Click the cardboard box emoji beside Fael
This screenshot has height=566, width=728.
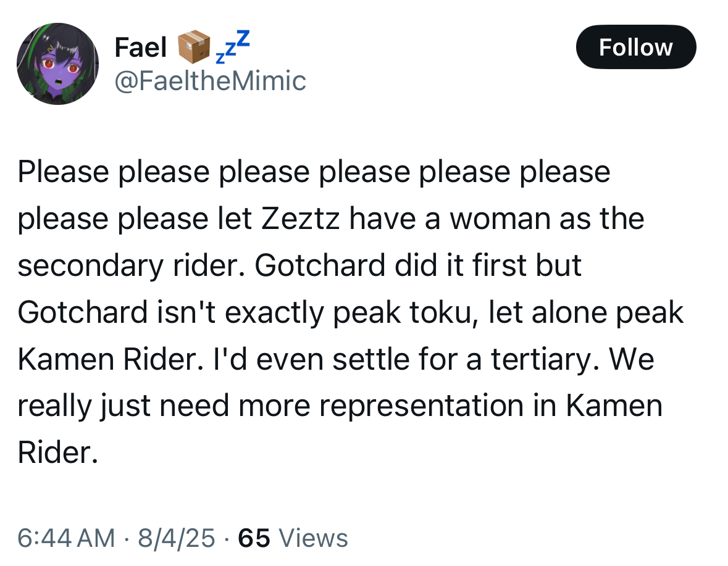tap(194, 47)
